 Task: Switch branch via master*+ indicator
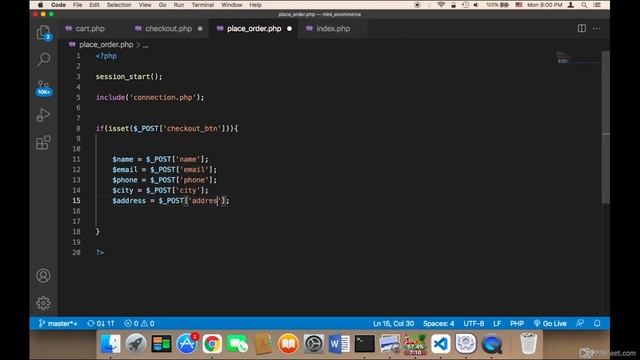[58, 323]
